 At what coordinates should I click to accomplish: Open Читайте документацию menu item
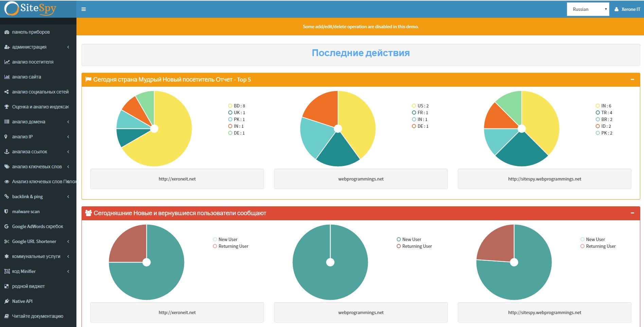coord(38,316)
